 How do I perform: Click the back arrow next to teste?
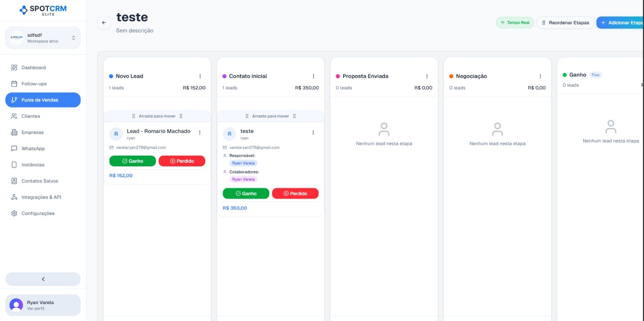(x=104, y=23)
